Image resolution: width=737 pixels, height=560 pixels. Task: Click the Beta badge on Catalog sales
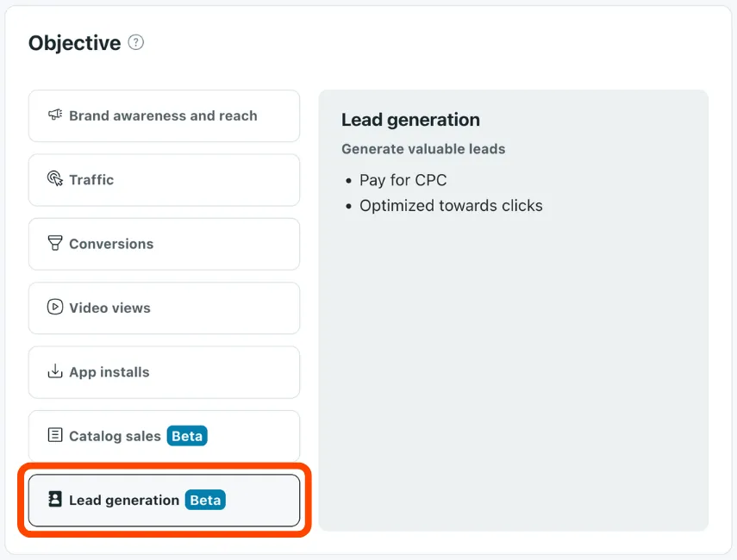pyautogui.click(x=187, y=436)
